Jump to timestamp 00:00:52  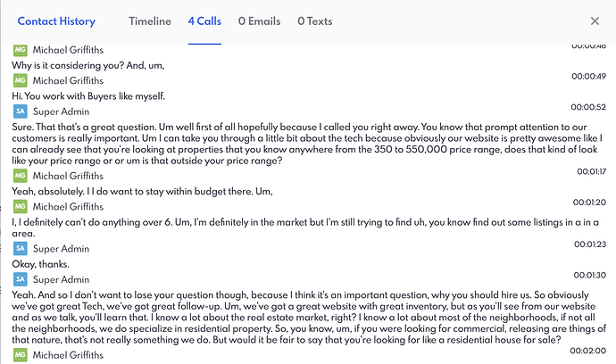[x=589, y=106]
